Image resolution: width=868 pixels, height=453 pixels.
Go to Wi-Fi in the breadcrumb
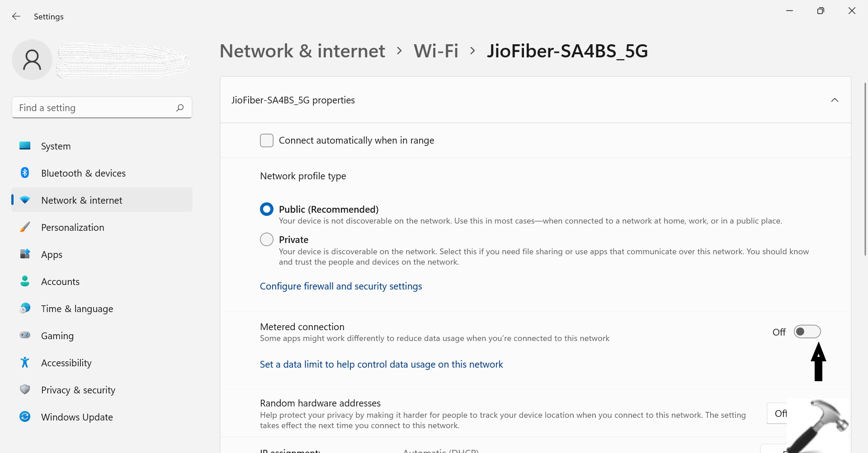pyautogui.click(x=436, y=51)
